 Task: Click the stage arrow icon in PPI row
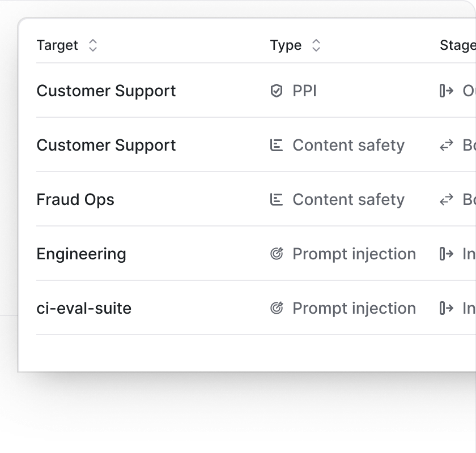pos(447,91)
